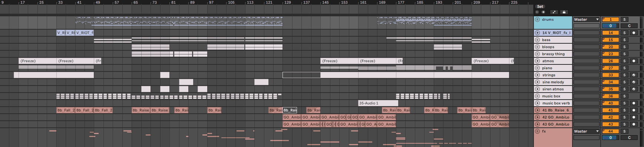This screenshot has width=644, height=147.
Task: Click the fx pan control C
Action: [629, 138]
